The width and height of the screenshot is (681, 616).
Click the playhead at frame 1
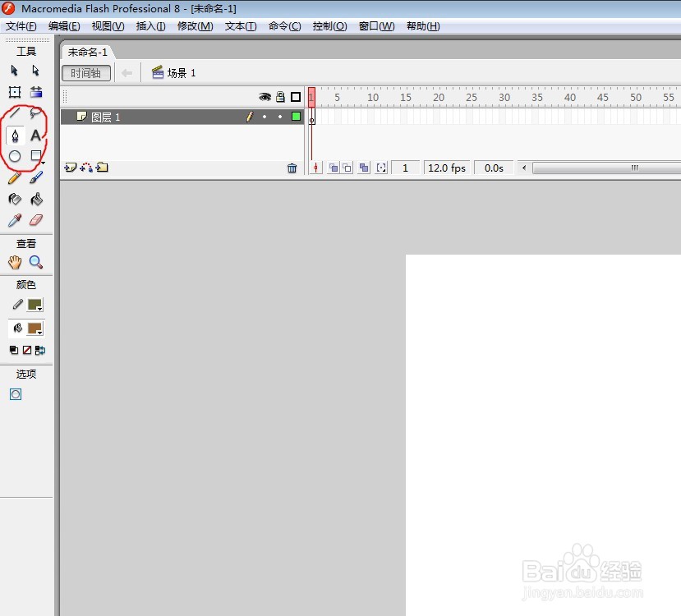[x=312, y=97]
